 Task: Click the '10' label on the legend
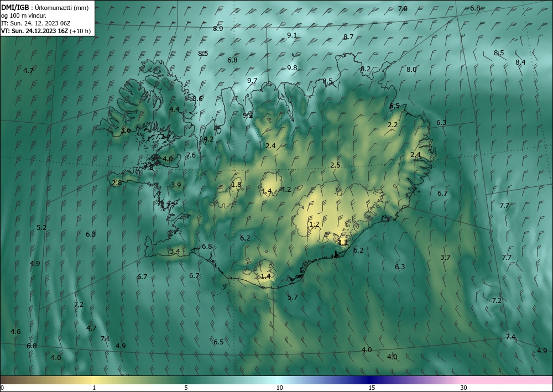279,388
